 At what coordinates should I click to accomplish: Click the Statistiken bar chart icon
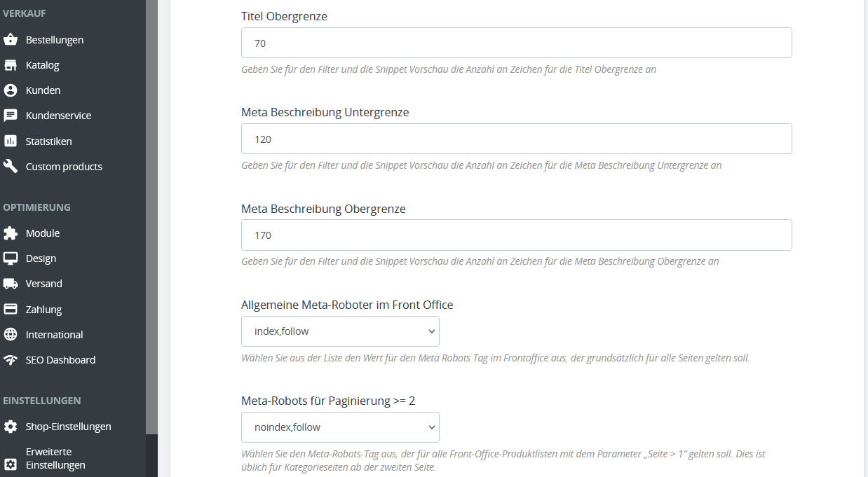click(11, 141)
